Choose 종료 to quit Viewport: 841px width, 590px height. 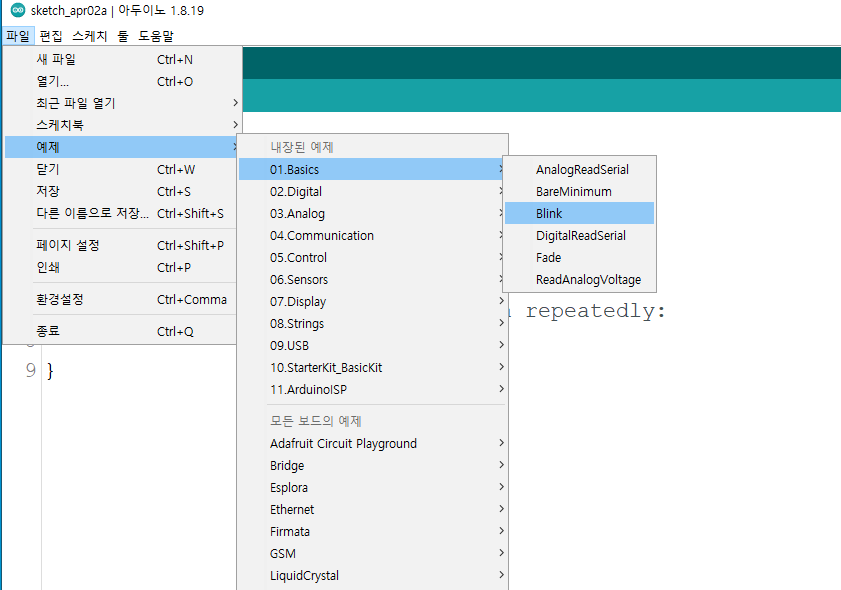click(122, 332)
